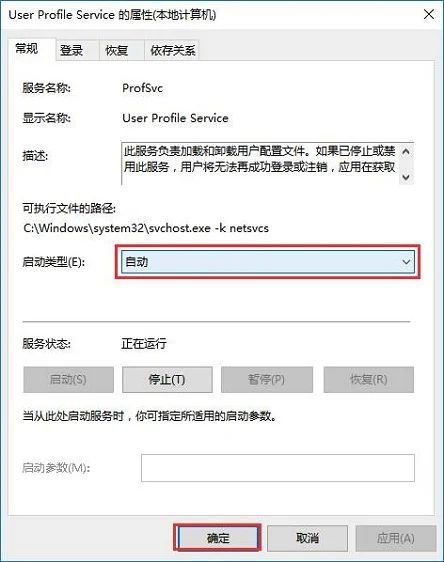Expand the 启动类型 dropdown arrow
444x562 pixels.
pos(406,262)
